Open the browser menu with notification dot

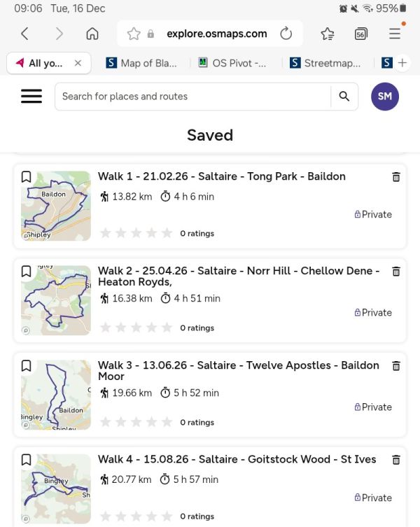pos(395,34)
